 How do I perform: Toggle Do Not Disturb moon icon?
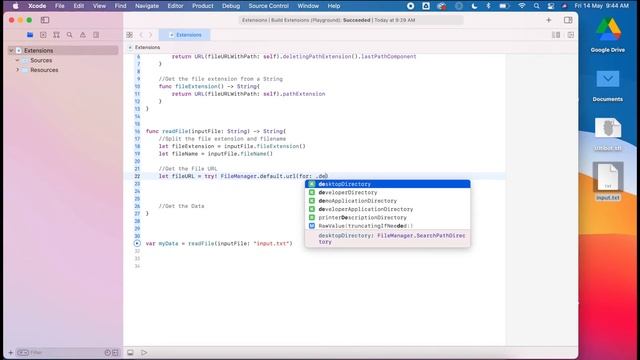tap(474, 6)
